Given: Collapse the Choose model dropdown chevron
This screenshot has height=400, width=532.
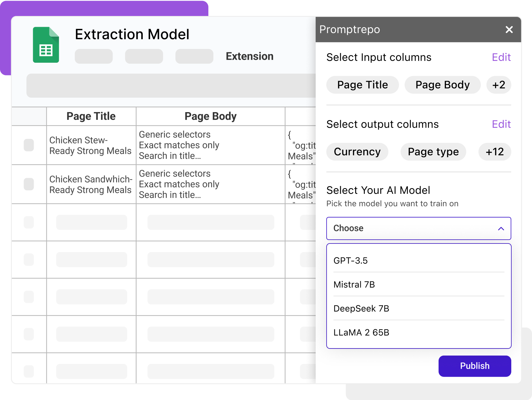Looking at the screenshot, I should click(500, 228).
